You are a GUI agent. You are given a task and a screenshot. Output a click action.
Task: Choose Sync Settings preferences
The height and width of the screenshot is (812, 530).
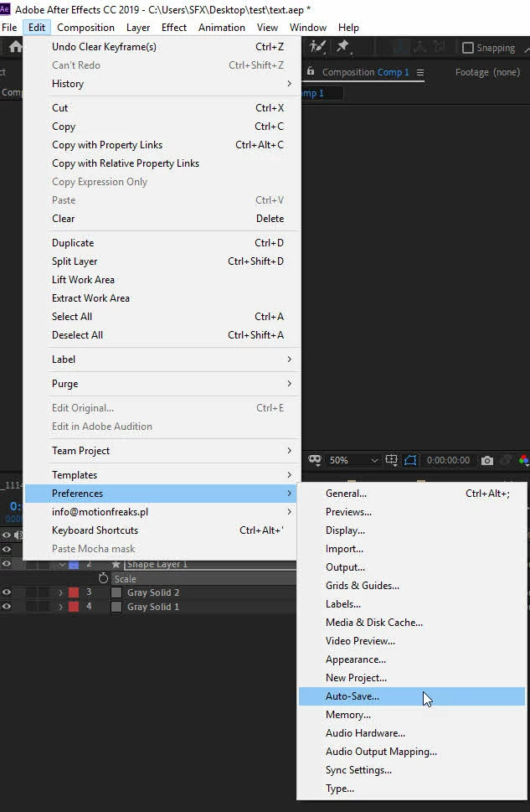(412, 769)
